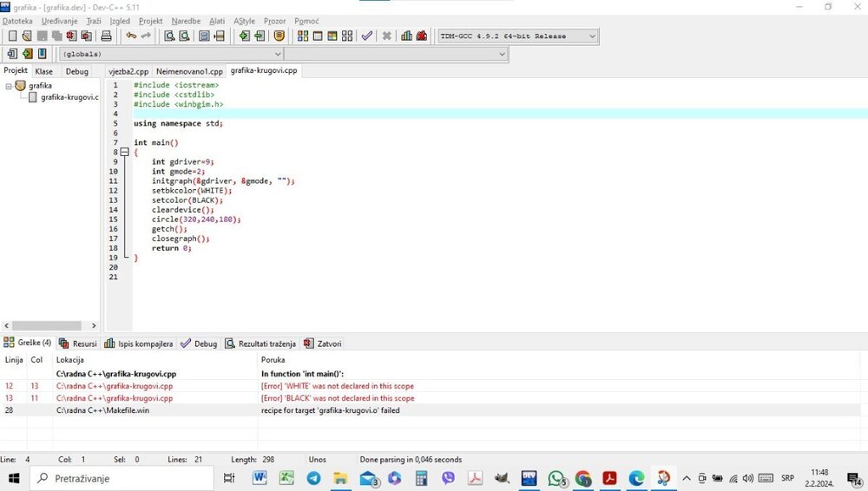Image resolution: width=868 pixels, height=491 pixels.
Task: Click the New file toolbar icon
Action: pos(13,36)
